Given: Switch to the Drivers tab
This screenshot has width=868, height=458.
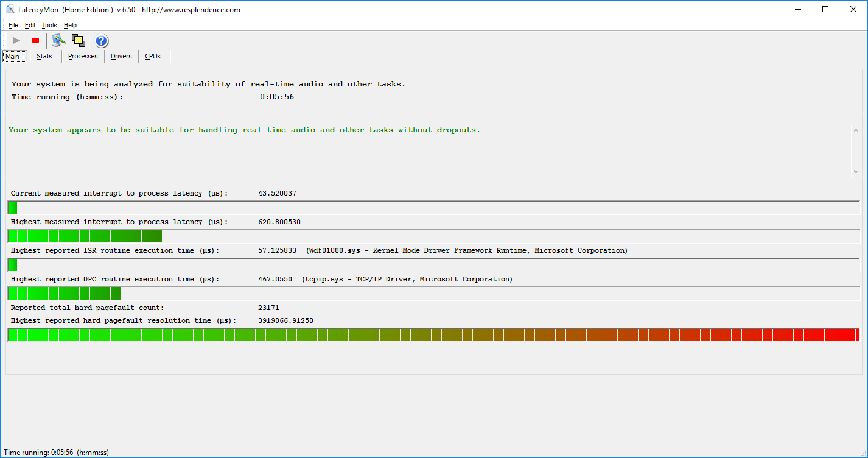Looking at the screenshot, I should (121, 57).
